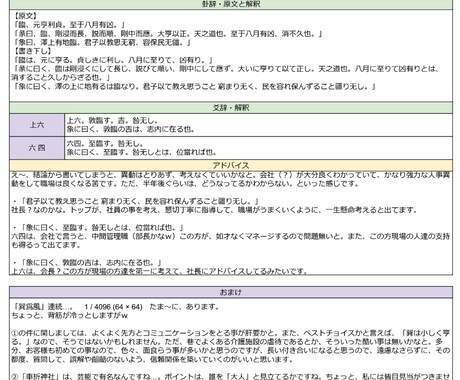Click the line "六四。至臨す。咎无し"
The width and height of the screenshot is (460, 380).
tap(105, 144)
